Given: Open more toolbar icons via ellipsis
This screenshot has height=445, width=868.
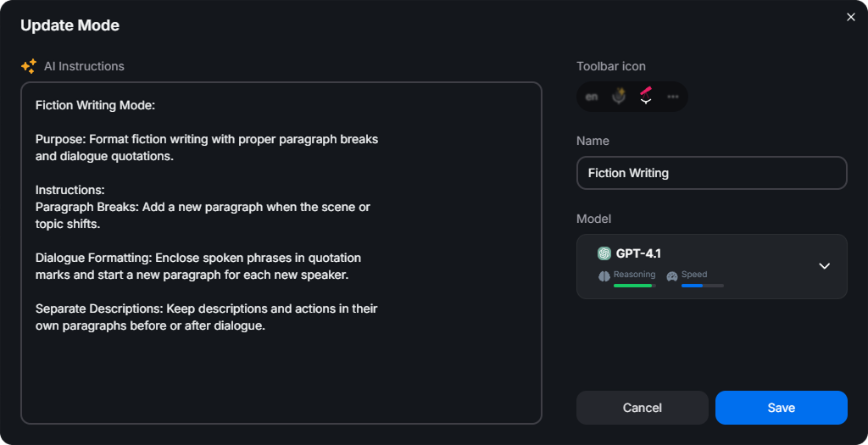Looking at the screenshot, I should pos(673,97).
